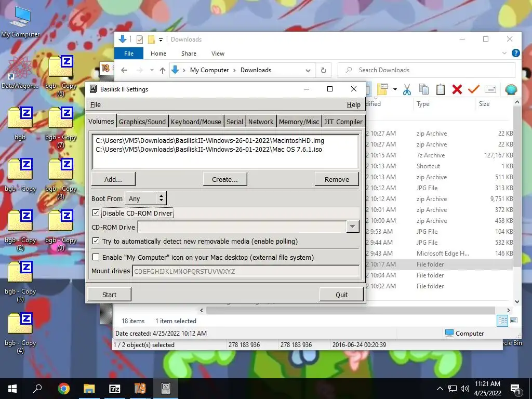Click the Explorer vertical scrollbar
The height and width of the screenshot is (399, 532).
click(517, 187)
